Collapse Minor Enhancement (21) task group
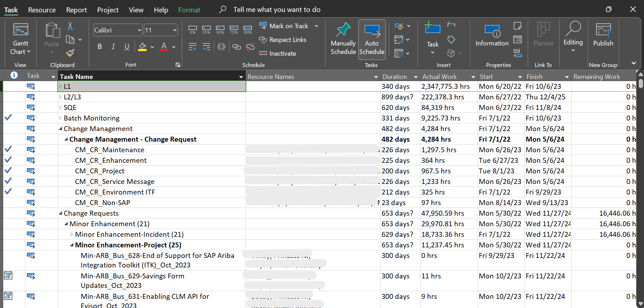 [66, 224]
